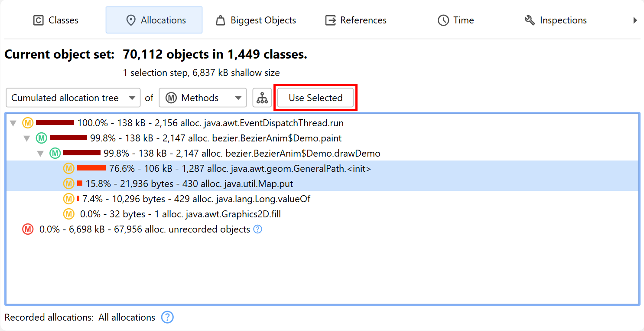Go to the References tab
The width and height of the screenshot is (644, 331).
[x=356, y=20]
